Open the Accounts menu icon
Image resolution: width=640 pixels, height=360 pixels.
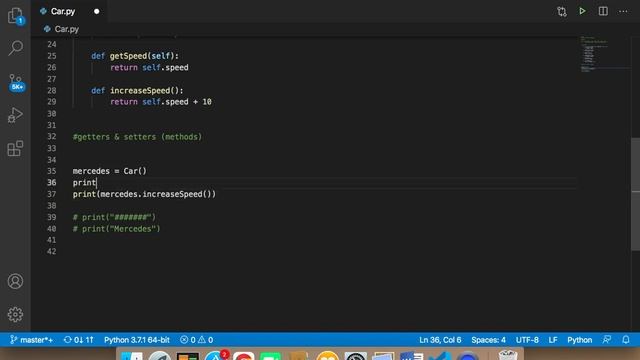point(16,281)
